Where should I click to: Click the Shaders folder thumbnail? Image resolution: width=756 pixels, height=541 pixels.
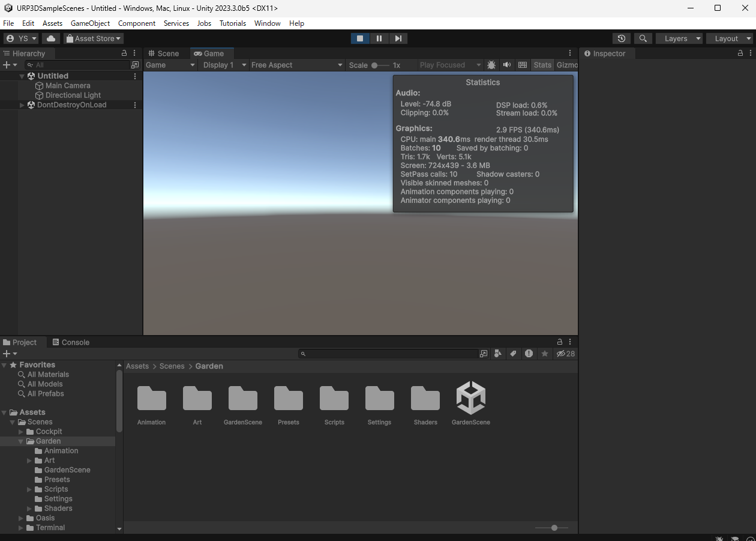(x=425, y=398)
